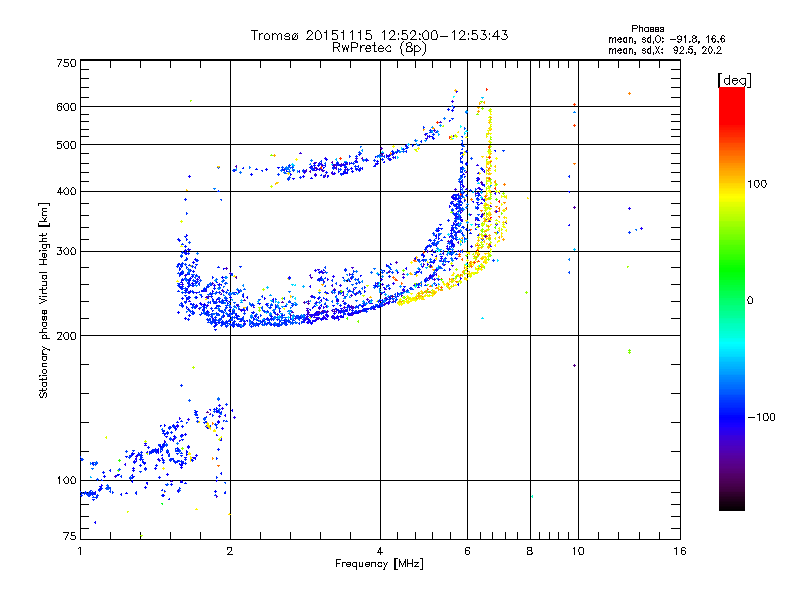Click the 500 tick label on height axis
800x600 pixels.
coord(66,145)
